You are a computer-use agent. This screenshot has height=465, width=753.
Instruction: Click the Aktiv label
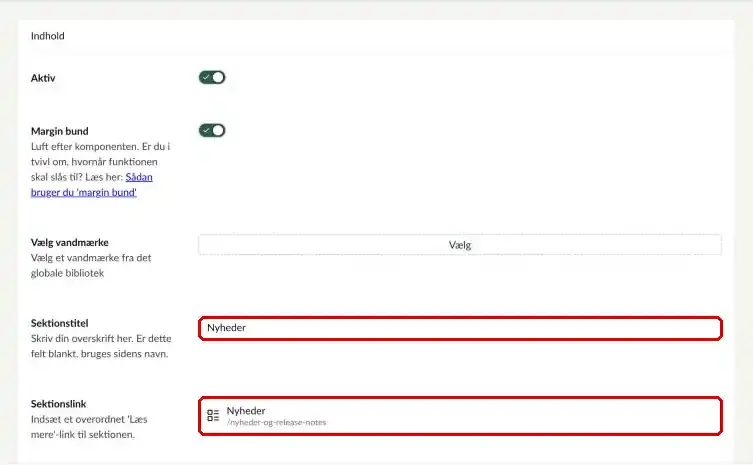pos(43,78)
